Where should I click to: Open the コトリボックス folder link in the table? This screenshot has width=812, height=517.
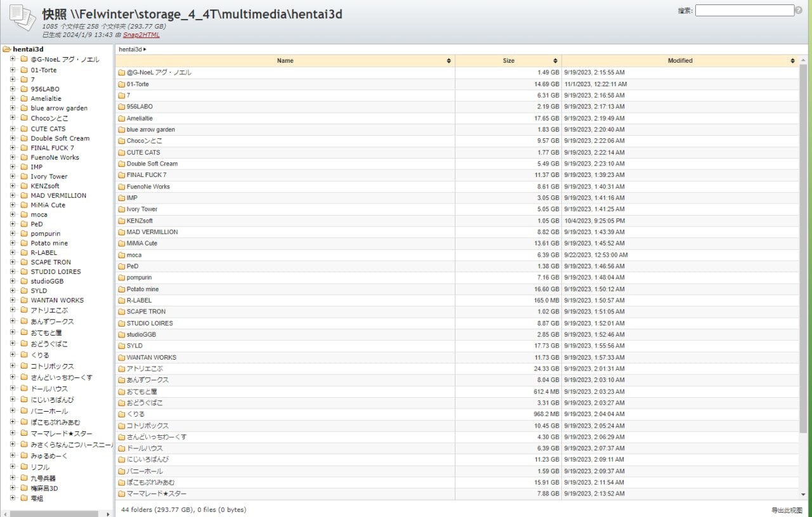(x=147, y=426)
